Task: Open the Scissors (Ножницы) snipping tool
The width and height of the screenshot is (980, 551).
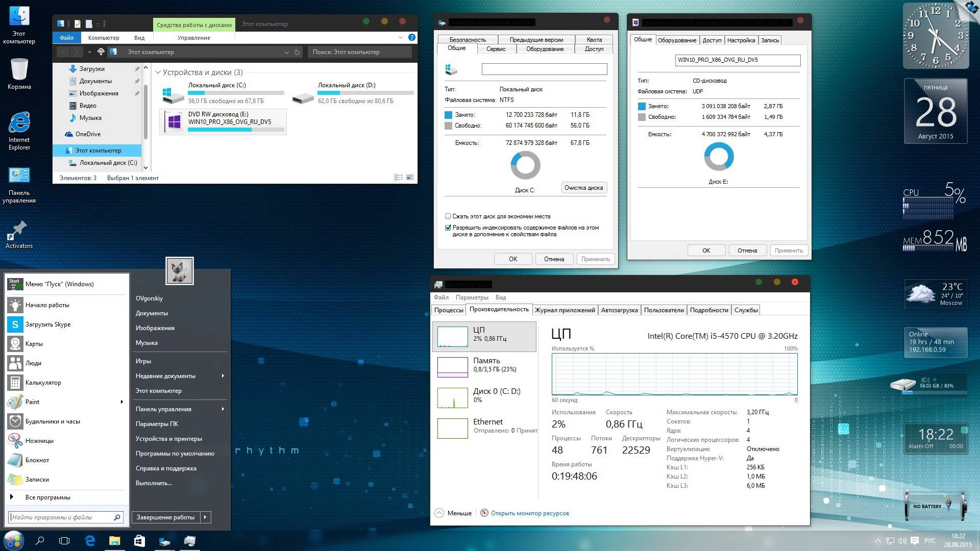Action: click(39, 441)
